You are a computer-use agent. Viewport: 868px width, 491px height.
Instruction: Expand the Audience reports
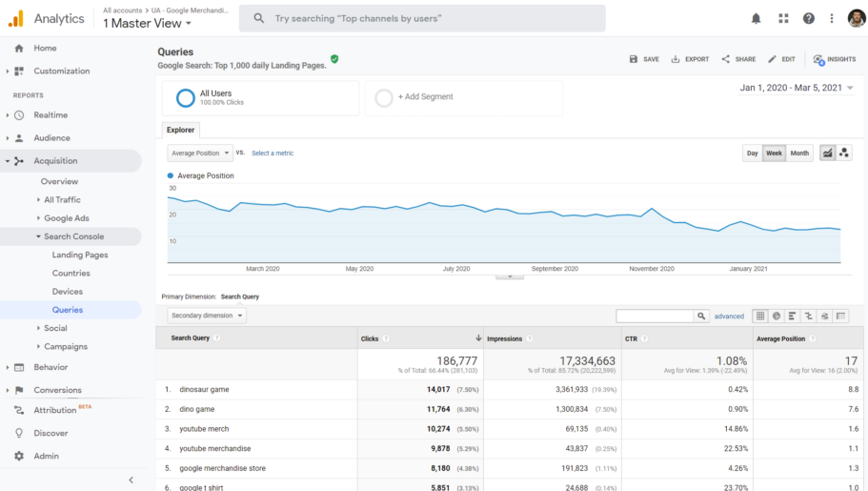coord(8,138)
